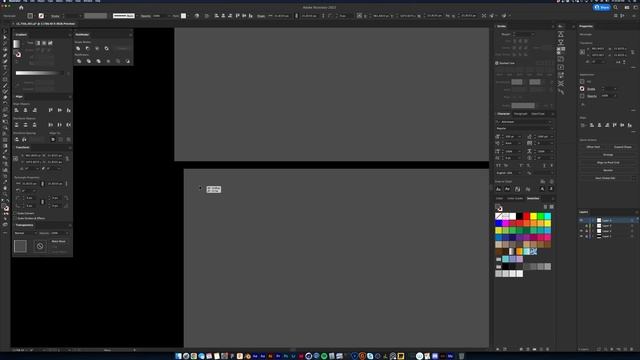Image resolution: width=640 pixels, height=360 pixels.
Task: Open the font family dropdown in Character panel
Action: (x=524, y=122)
